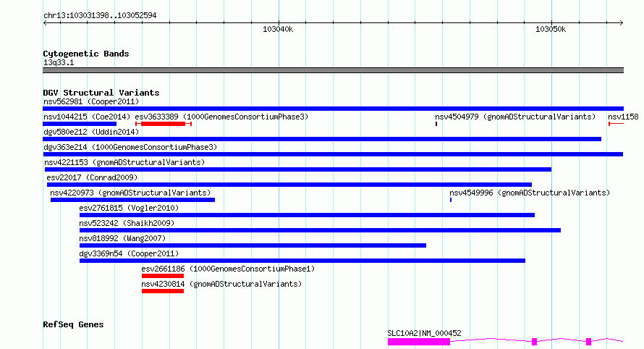Open the nsv4230814 red gnomAD bar
The width and height of the screenshot is (644, 349).
[x=163, y=291]
